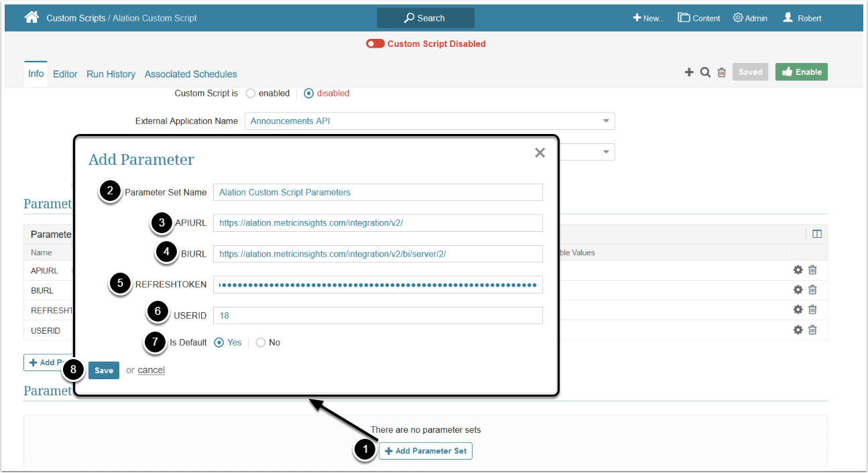The width and height of the screenshot is (868, 473).
Task: Click the trash delete icon in toolbar
Action: tap(722, 72)
